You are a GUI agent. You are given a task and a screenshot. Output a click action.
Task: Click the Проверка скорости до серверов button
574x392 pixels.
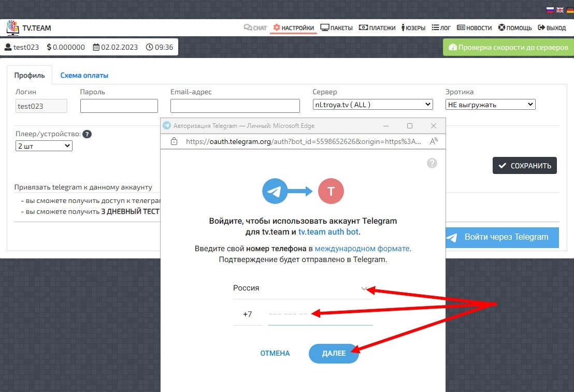point(508,47)
